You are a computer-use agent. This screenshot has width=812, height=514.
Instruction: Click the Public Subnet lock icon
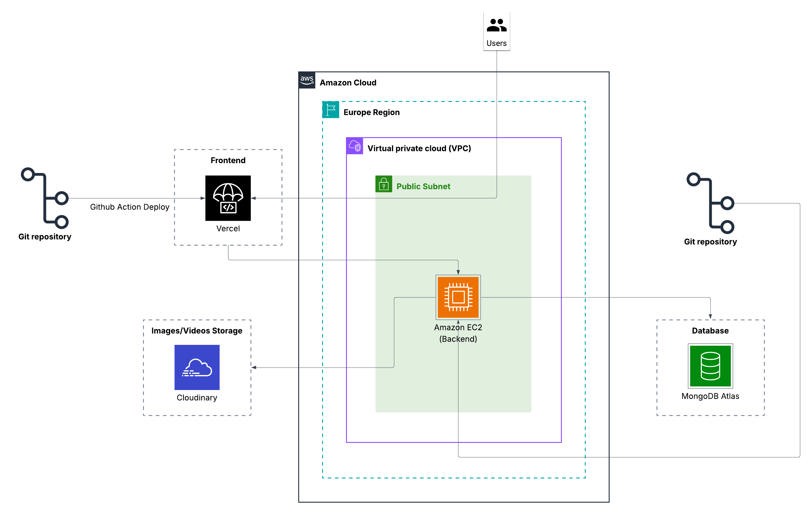[x=383, y=184]
